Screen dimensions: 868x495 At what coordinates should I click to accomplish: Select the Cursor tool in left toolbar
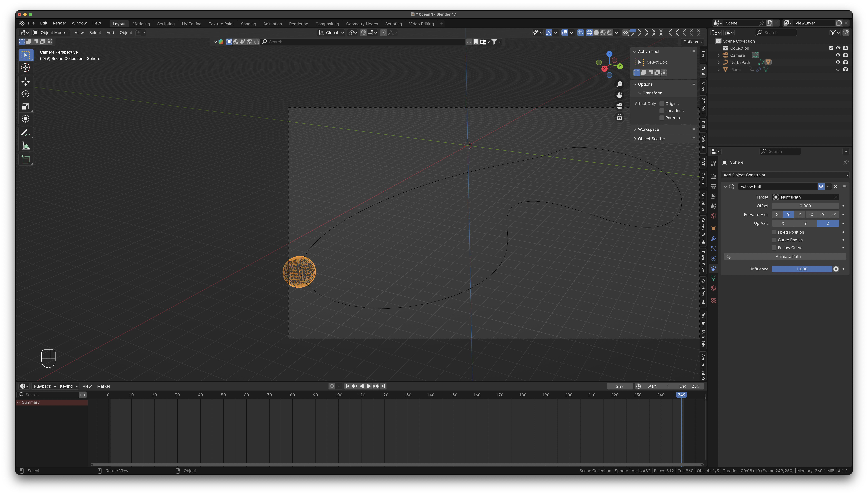[25, 68]
